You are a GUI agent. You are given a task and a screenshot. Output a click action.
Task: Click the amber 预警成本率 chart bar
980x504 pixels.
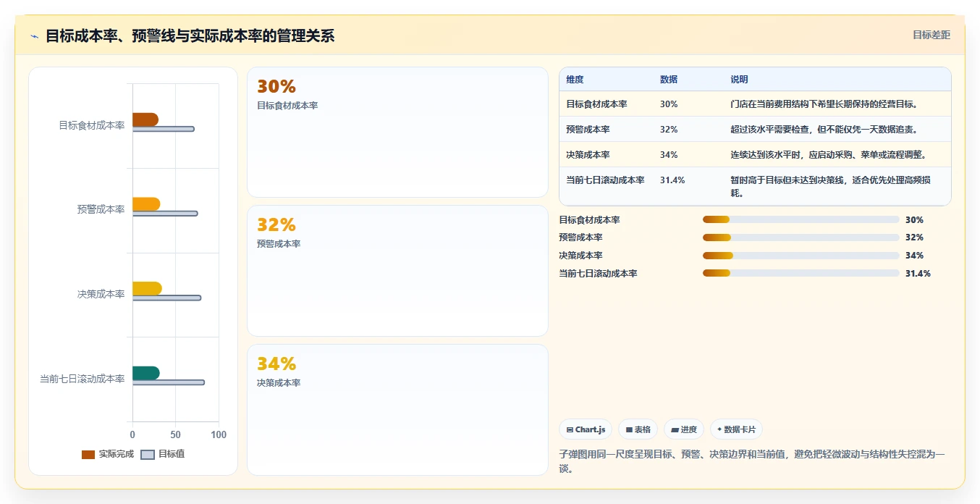pyautogui.click(x=146, y=204)
